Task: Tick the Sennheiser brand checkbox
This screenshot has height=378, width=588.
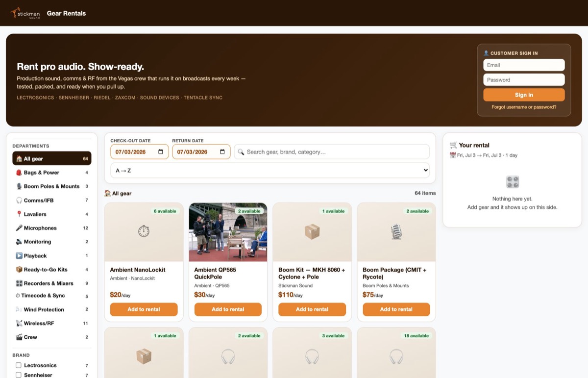Action: 19,375
